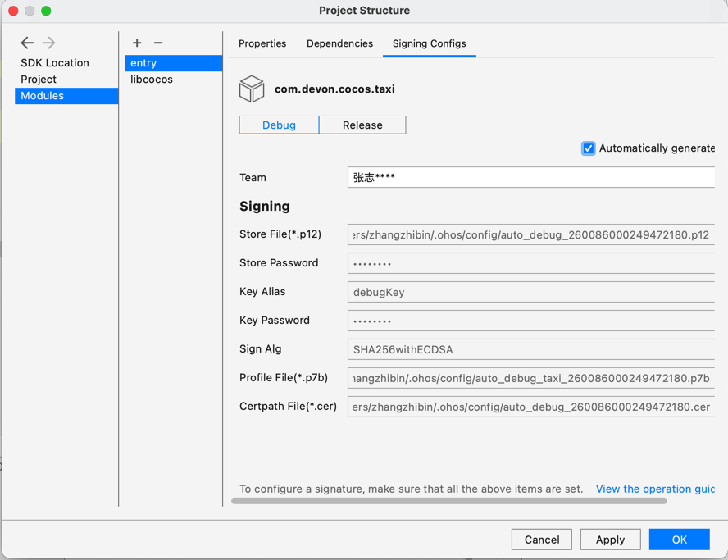The image size is (728, 560).
Task: Select the libcocos module
Action: (151, 79)
